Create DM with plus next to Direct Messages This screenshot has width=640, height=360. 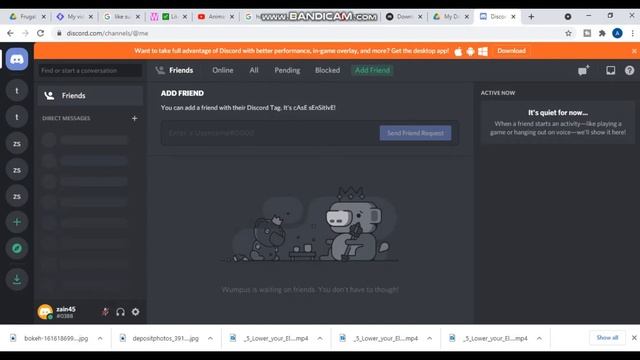pyautogui.click(x=135, y=118)
